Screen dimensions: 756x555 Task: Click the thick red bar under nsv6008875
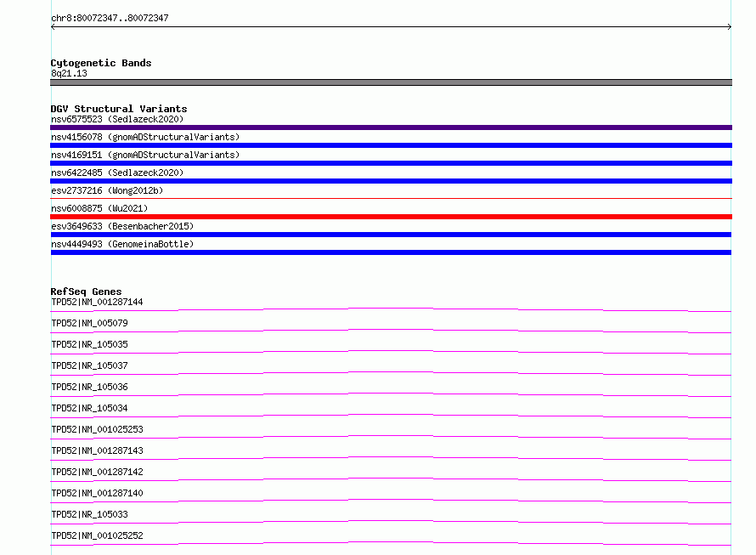point(391,217)
